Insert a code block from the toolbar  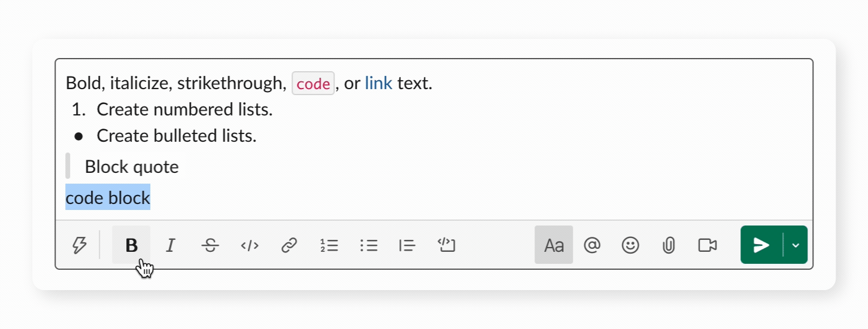[447, 245]
